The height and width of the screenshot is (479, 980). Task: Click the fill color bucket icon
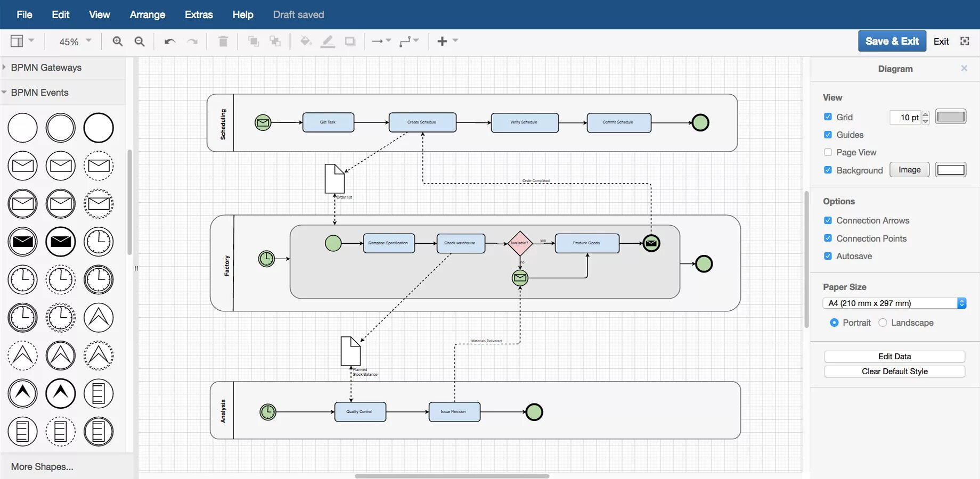pos(306,41)
